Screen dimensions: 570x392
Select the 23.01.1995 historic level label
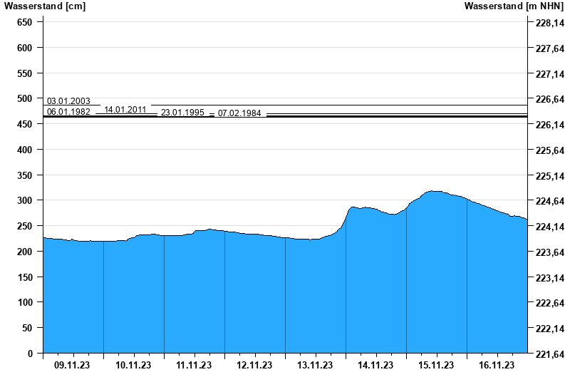tap(182, 113)
